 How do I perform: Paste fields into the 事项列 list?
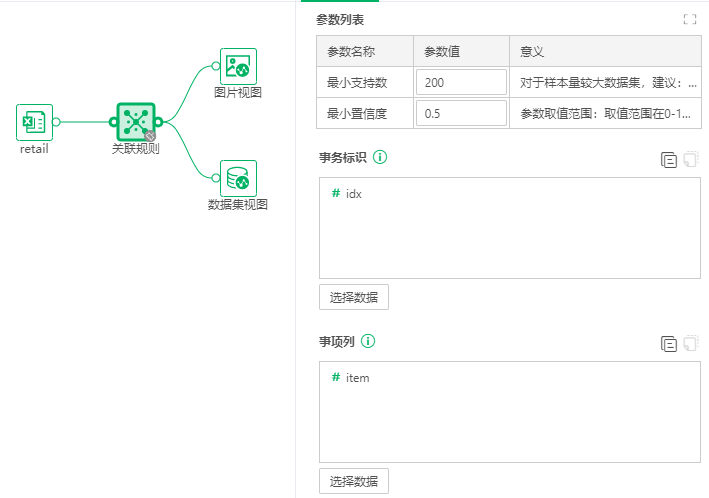(691, 344)
